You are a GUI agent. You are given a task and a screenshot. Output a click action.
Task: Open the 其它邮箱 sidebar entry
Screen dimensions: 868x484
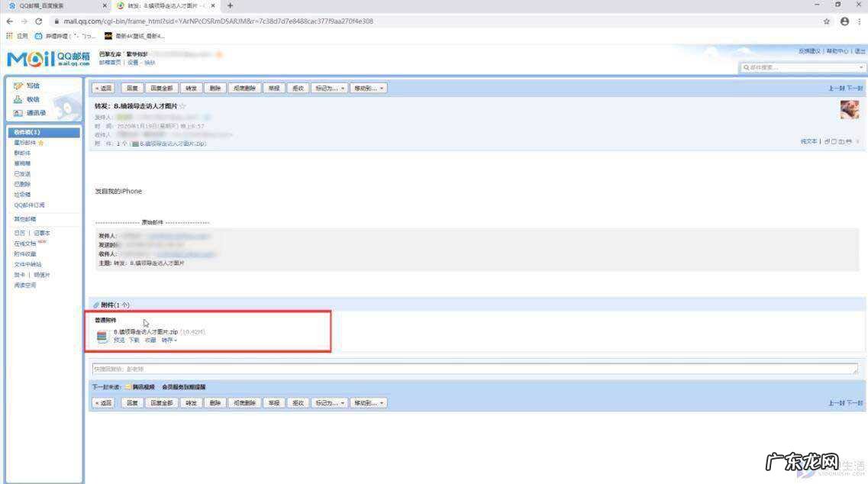[25, 219]
